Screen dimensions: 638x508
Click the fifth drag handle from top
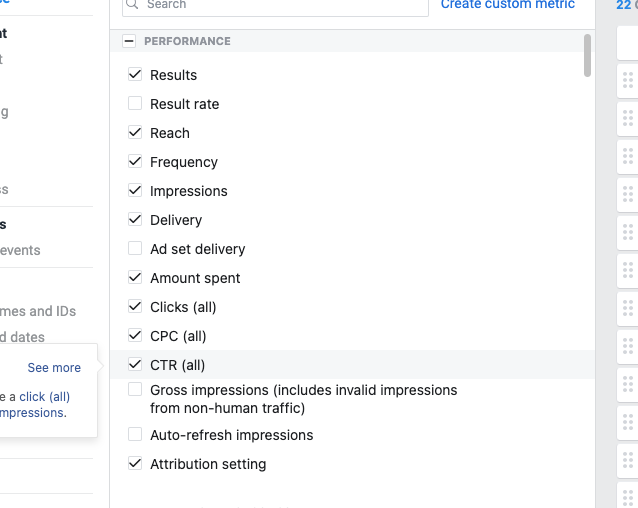(x=628, y=231)
